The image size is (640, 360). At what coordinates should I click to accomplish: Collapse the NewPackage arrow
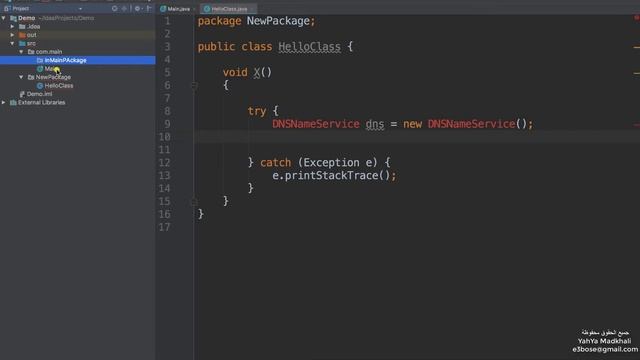[21, 77]
